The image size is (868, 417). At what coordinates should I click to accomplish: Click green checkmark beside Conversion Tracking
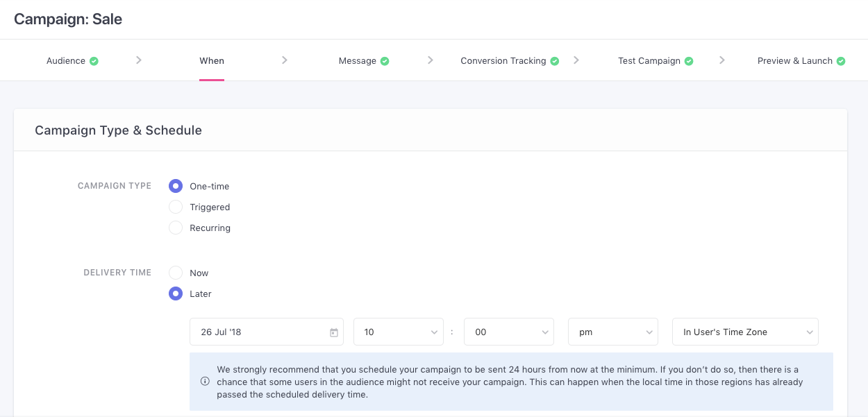coord(555,61)
